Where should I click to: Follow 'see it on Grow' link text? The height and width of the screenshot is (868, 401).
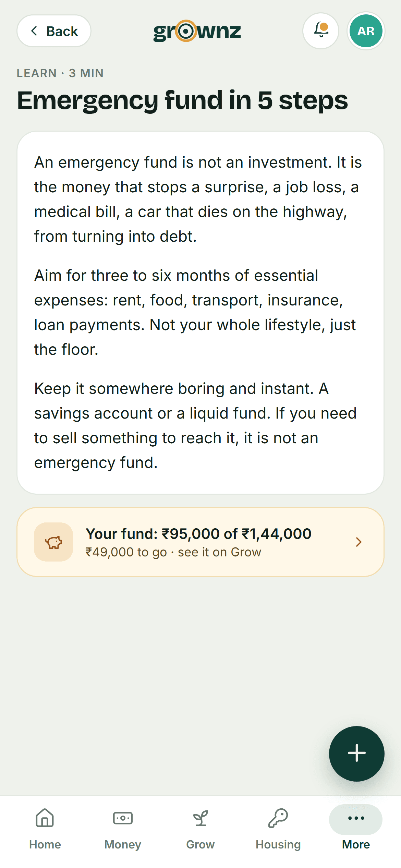coord(219,552)
